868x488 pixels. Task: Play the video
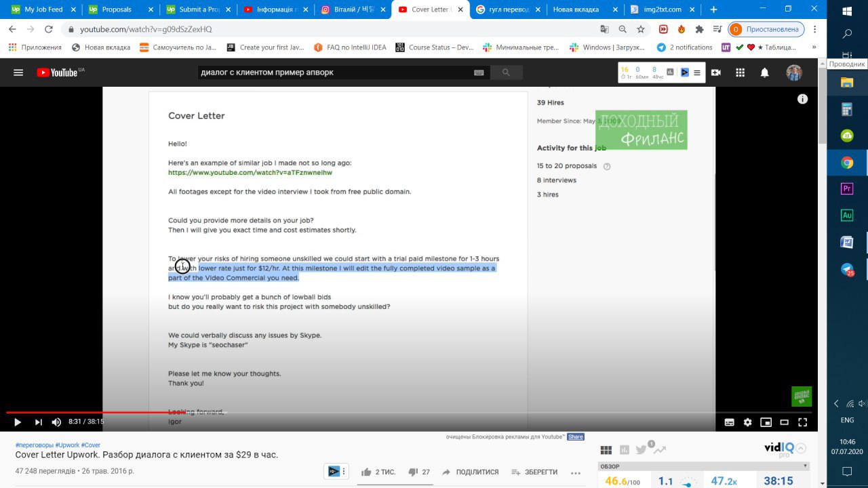tap(18, 422)
